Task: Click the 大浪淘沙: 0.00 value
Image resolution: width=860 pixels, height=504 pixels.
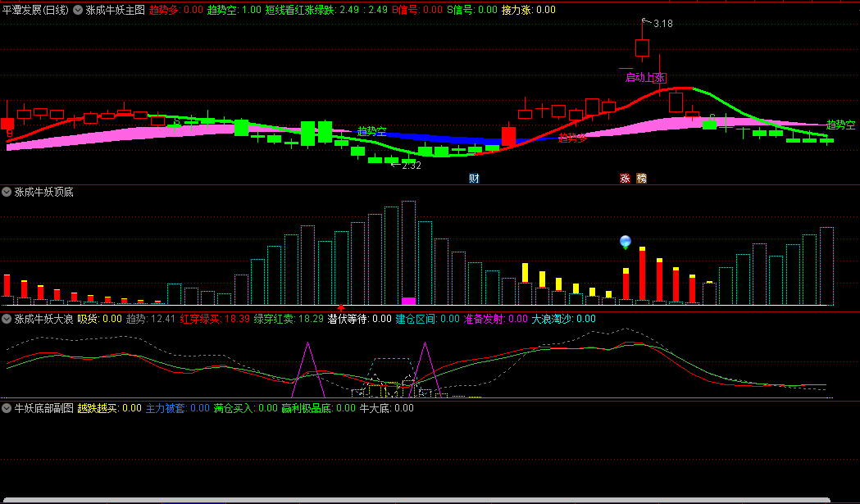Action: (x=563, y=319)
